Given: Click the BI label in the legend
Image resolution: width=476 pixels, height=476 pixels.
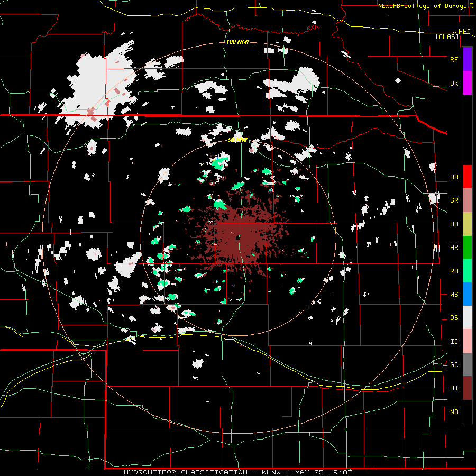Looking at the screenshot, I should [454, 388].
